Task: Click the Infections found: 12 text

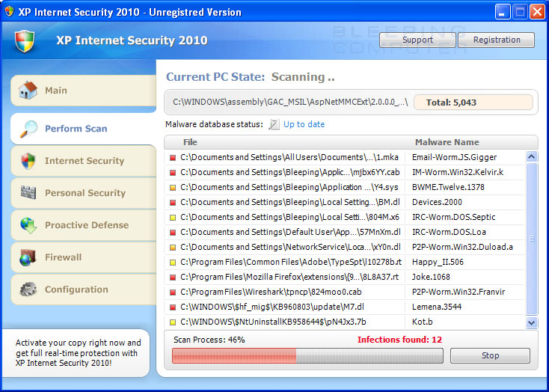Action: point(399,340)
